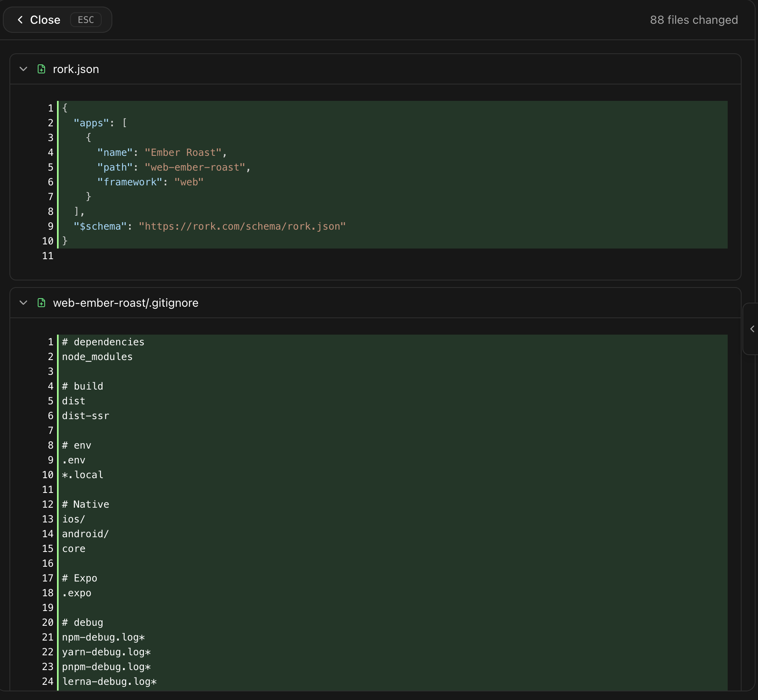Screen dimensions: 758x700
Task: Click the "path": "web-ember-roast" line
Action: (x=393, y=167)
